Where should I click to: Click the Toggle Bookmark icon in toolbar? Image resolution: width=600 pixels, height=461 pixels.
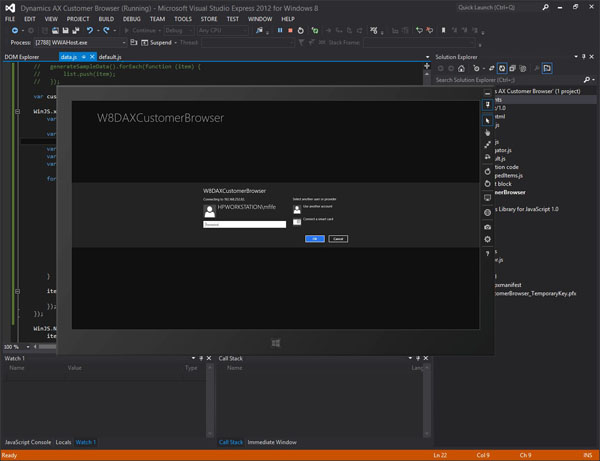pos(443,30)
